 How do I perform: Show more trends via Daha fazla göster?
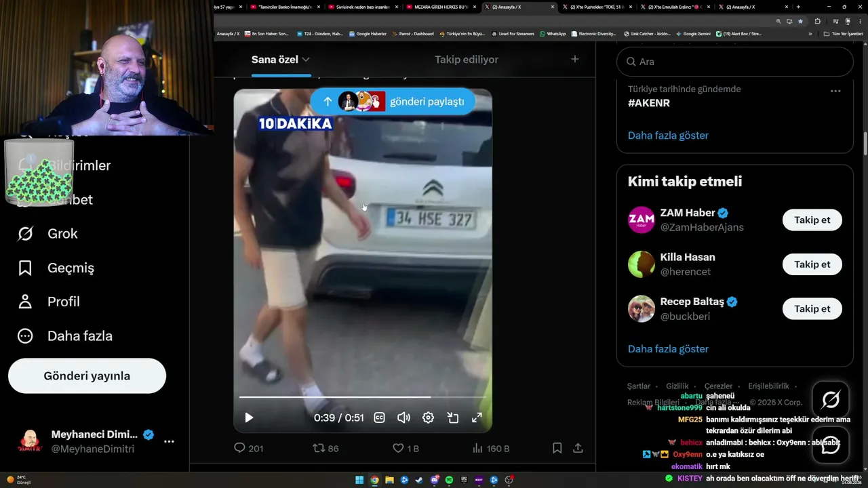(668, 136)
